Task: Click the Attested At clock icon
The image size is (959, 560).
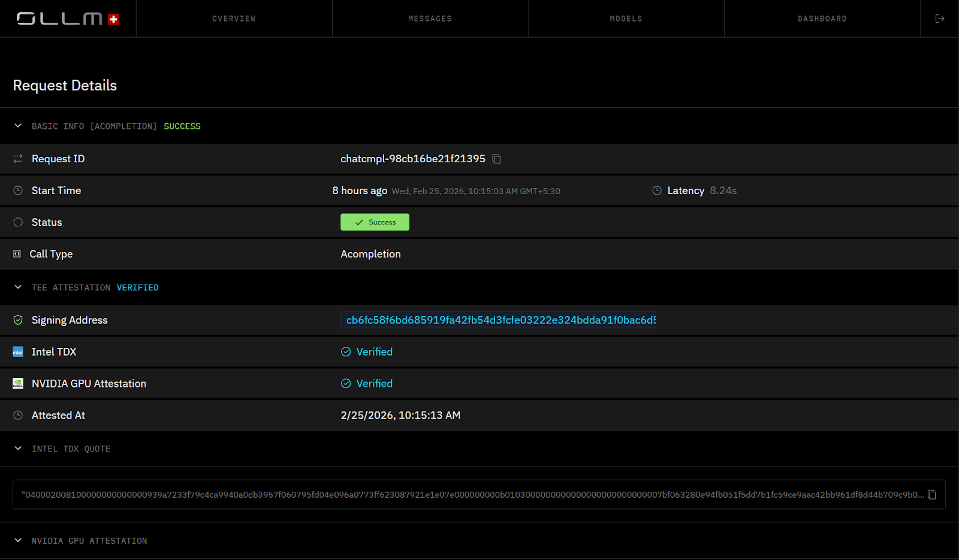Action: (x=18, y=415)
